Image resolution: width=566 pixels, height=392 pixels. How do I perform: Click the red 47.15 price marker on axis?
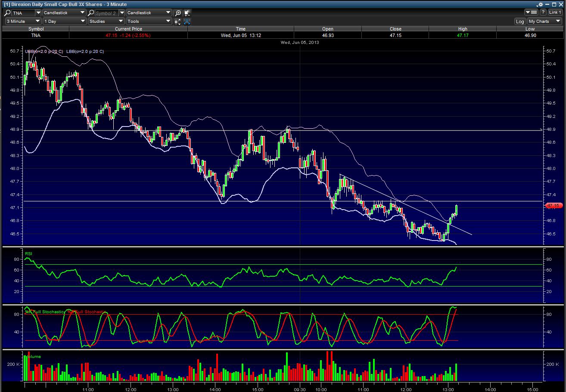pyautogui.click(x=554, y=206)
